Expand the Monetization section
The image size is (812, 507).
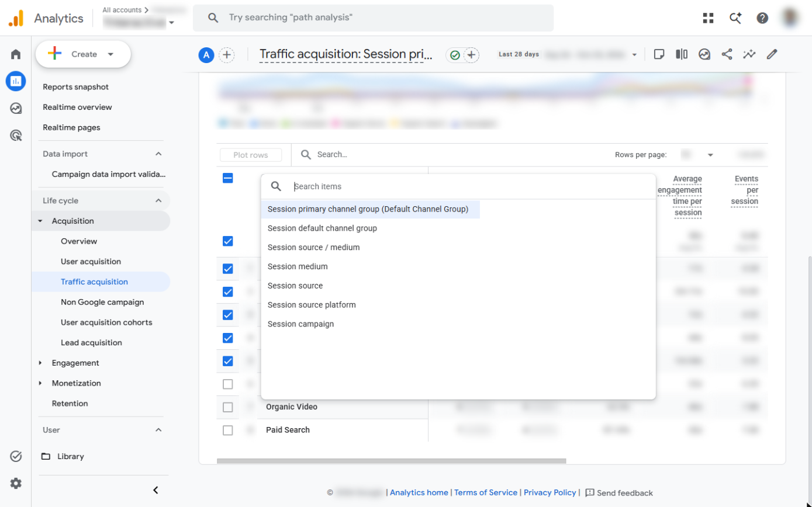[40, 383]
